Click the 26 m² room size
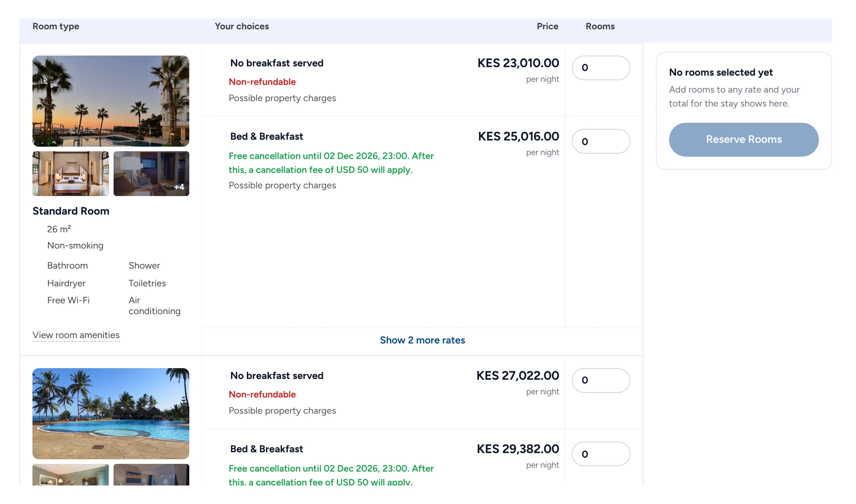 pos(59,229)
